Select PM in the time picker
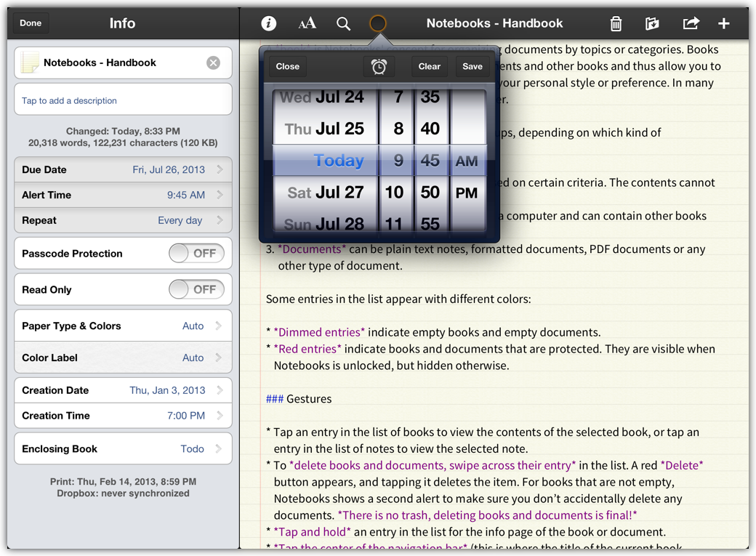This screenshot has height=556, width=756. click(467, 193)
